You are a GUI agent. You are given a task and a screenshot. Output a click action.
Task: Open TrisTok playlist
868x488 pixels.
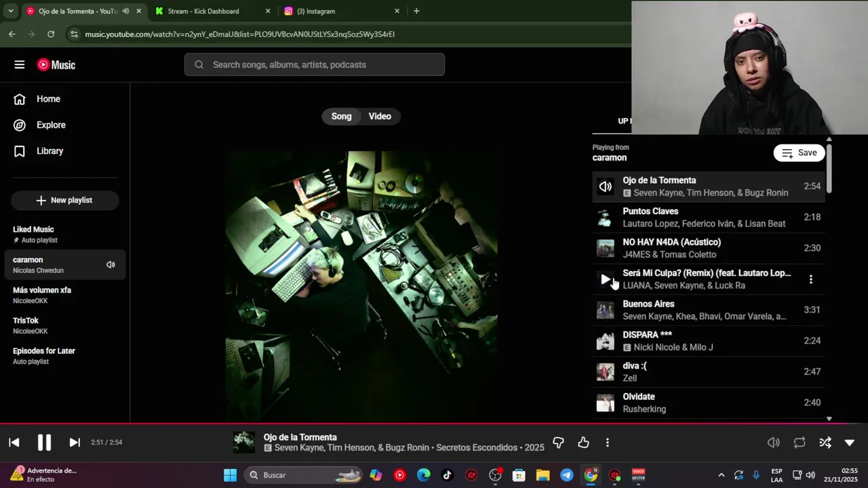64,325
